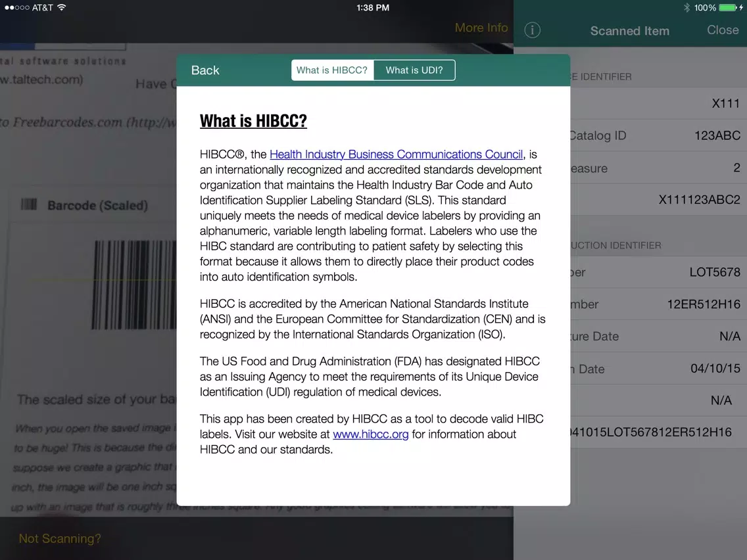
Task: Tap the barcode icon beside Barcode (Scaled)
Action: 29,205
